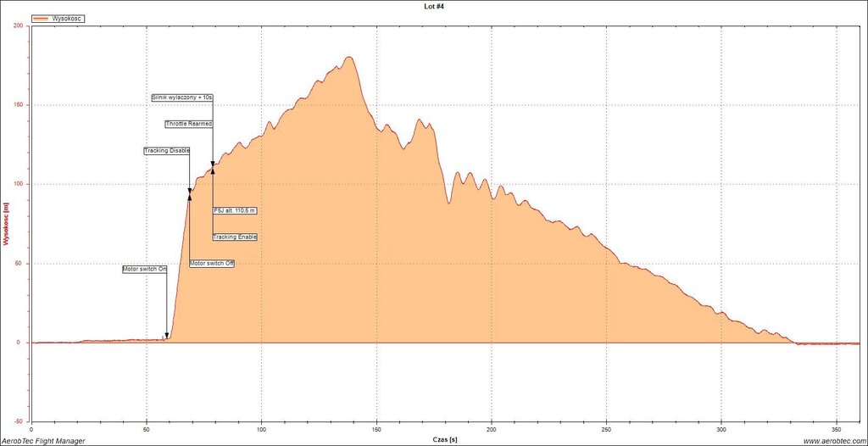Select the 'Tracking Disable' annotation label
The height and width of the screenshot is (446, 868).
click(167, 151)
